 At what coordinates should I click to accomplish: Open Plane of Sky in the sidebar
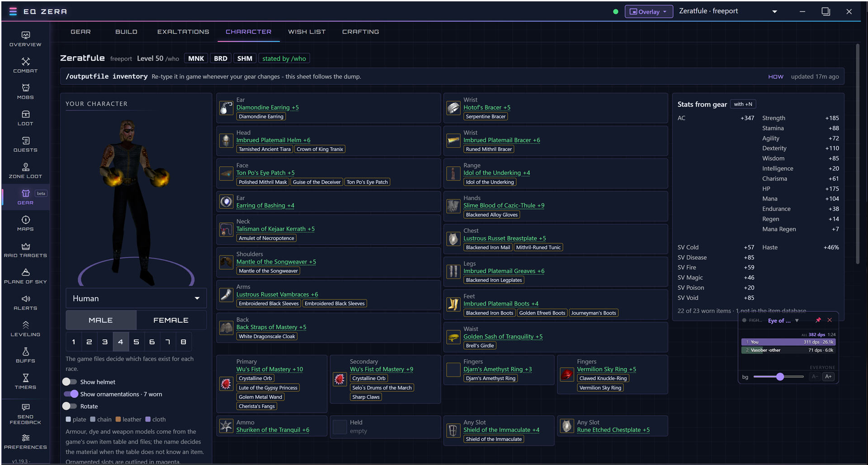[x=25, y=277]
